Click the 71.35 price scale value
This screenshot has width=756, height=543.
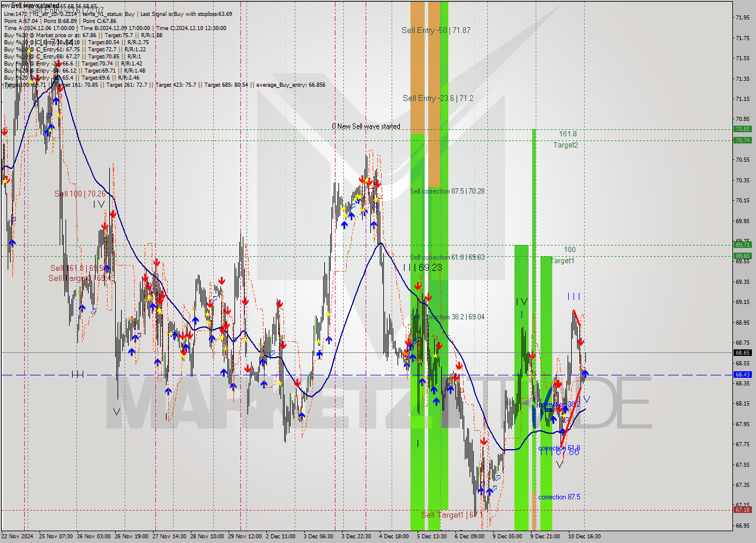coord(743,78)
